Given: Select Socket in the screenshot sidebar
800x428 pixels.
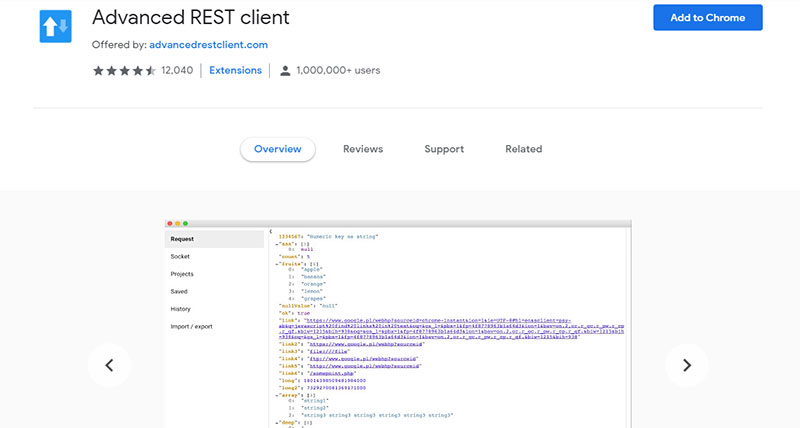Looking at the screenshot, I should point(180,257).
